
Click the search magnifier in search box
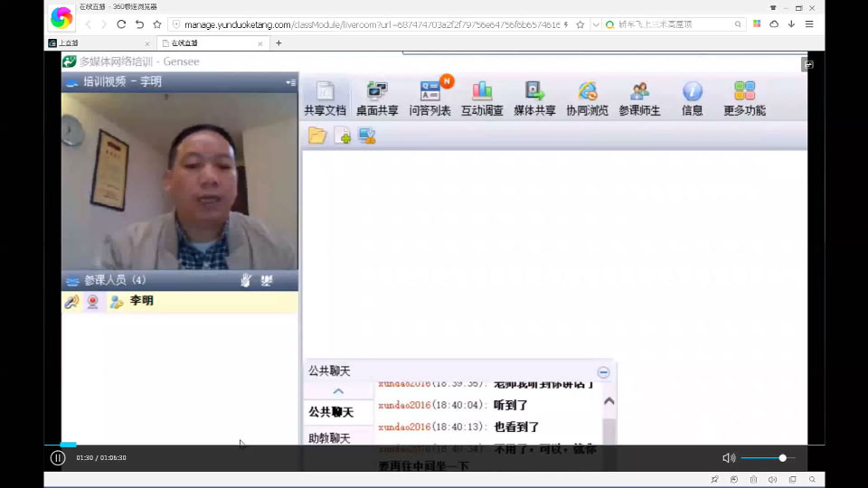[738, 24]
